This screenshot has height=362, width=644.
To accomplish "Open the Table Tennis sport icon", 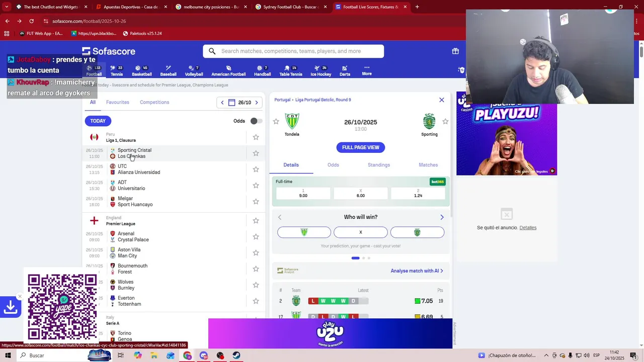I will pyautogui.click(x=291, y=71).
